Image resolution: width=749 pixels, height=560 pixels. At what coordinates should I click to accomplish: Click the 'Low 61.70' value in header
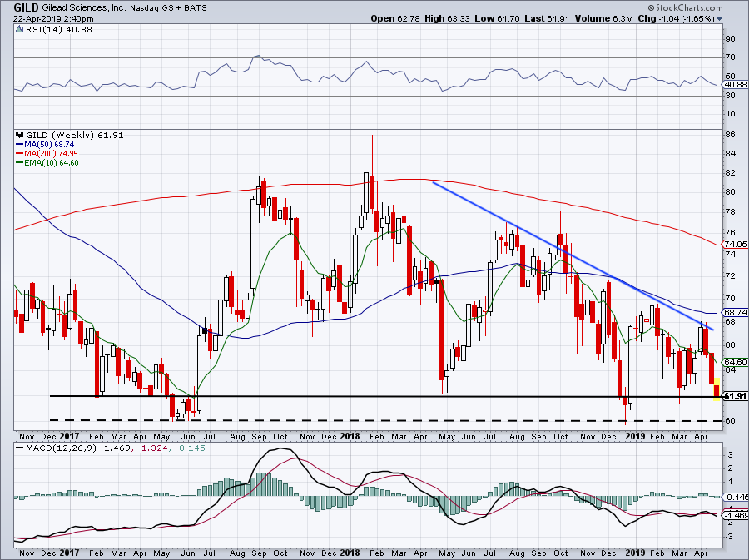(497, 19)
